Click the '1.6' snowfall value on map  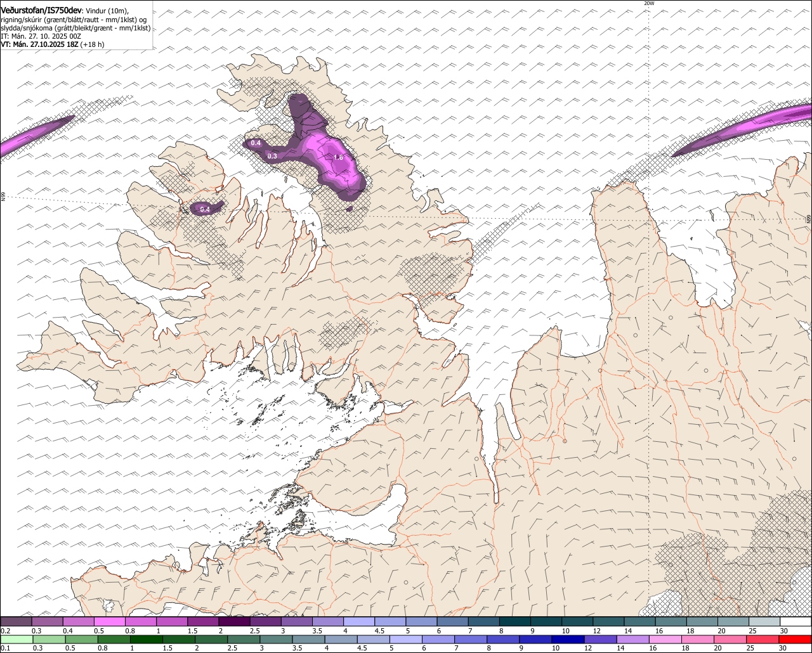coord(338,157)
